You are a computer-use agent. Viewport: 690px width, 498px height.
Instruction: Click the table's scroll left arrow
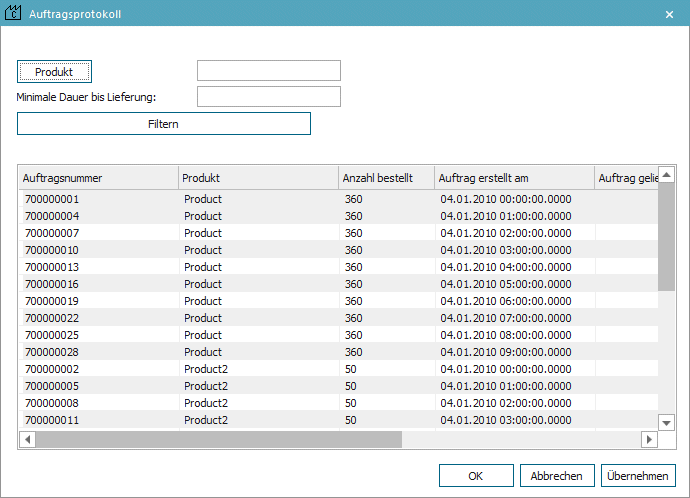coord(28,439)
